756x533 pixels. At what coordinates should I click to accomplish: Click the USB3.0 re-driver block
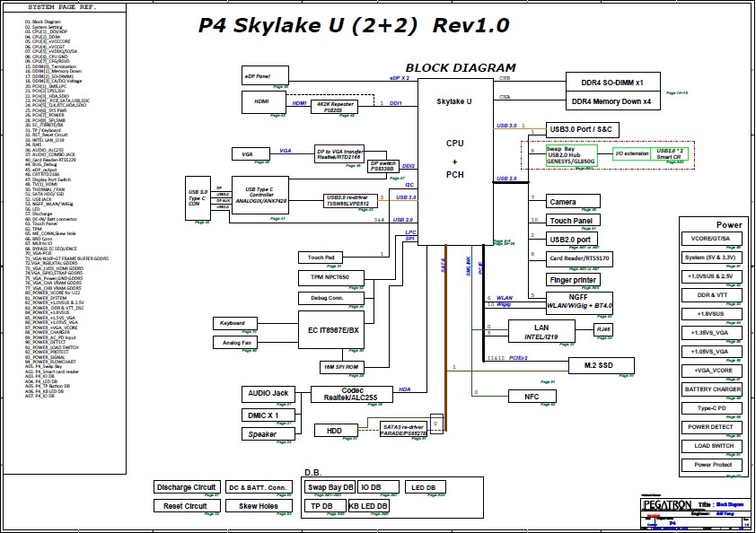pyautogui.click(x=350, y=200)
